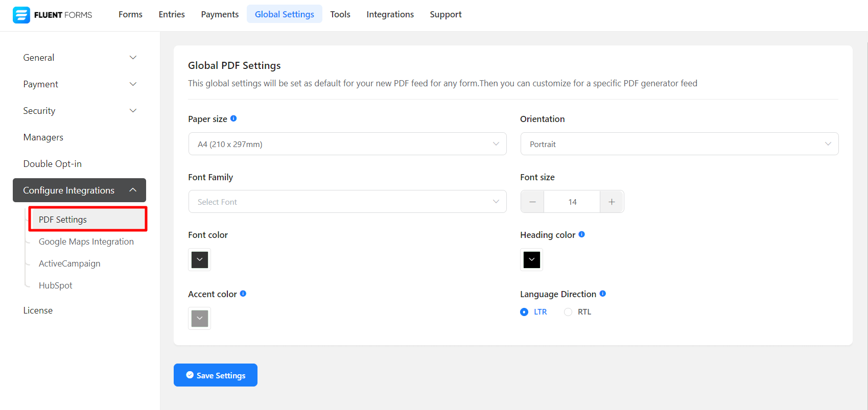868x410 pixels.
Task: Click the Heading color info icon
Action: click(581, 234)
